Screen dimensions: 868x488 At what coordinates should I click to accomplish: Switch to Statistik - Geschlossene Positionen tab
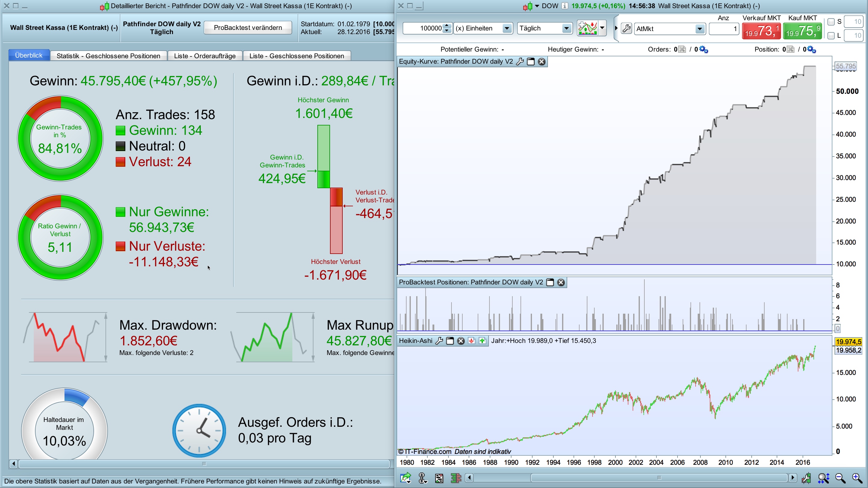pos(108,55)
